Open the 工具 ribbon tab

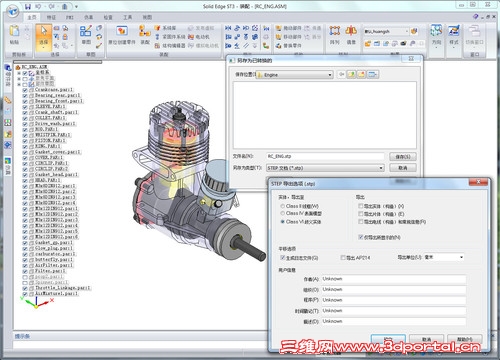[x=128, y=17]
